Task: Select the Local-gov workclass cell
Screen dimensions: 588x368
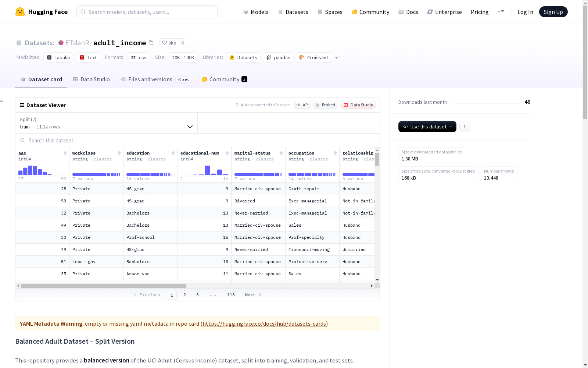Action: [x=96, y=262]
